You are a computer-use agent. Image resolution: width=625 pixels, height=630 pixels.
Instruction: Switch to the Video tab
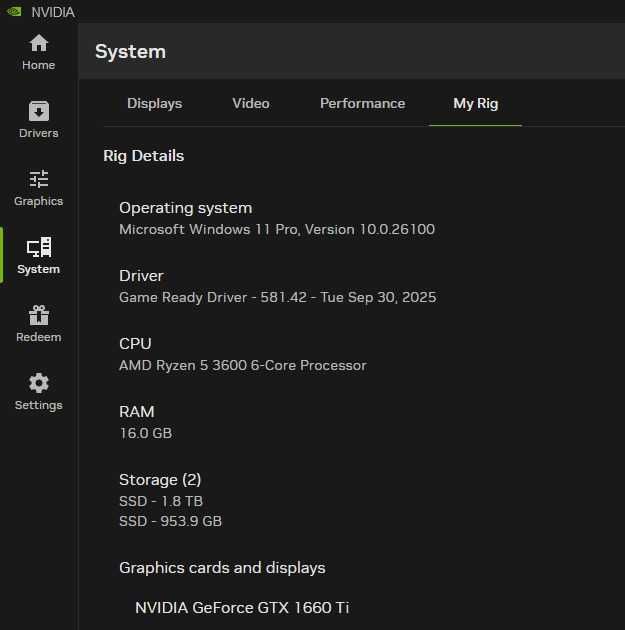tap(251, 103)
